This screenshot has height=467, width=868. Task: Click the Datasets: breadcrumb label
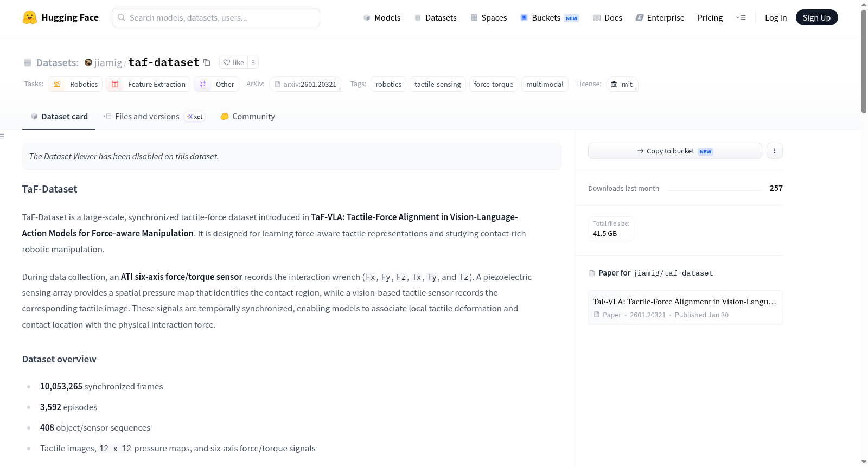click(x=58, y=62)
